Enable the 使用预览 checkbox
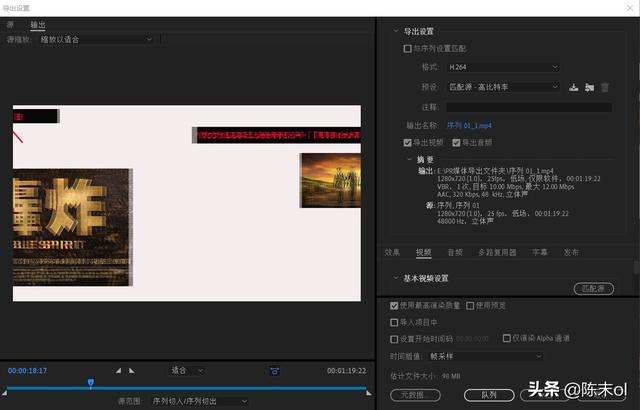Screen dimensions: 640x410 (470, 306)
